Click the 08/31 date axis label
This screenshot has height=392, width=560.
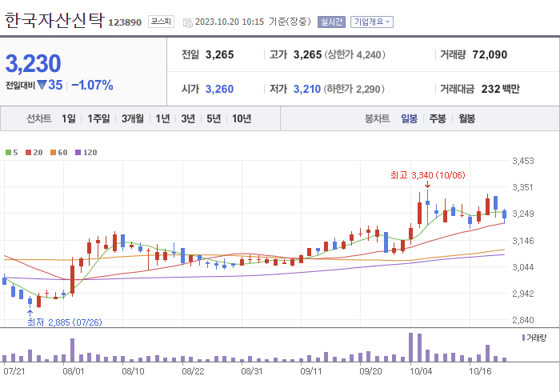[252, 371]
